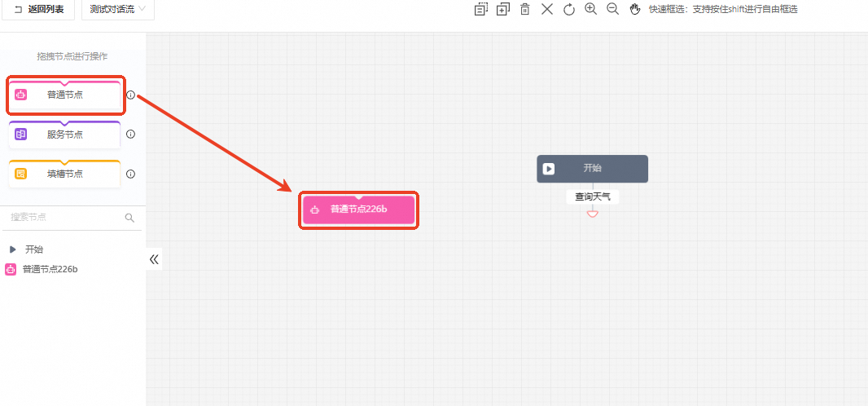Click the red half-circle connector below 查询天气
868x406 pixels.
(x=593, y=214)
